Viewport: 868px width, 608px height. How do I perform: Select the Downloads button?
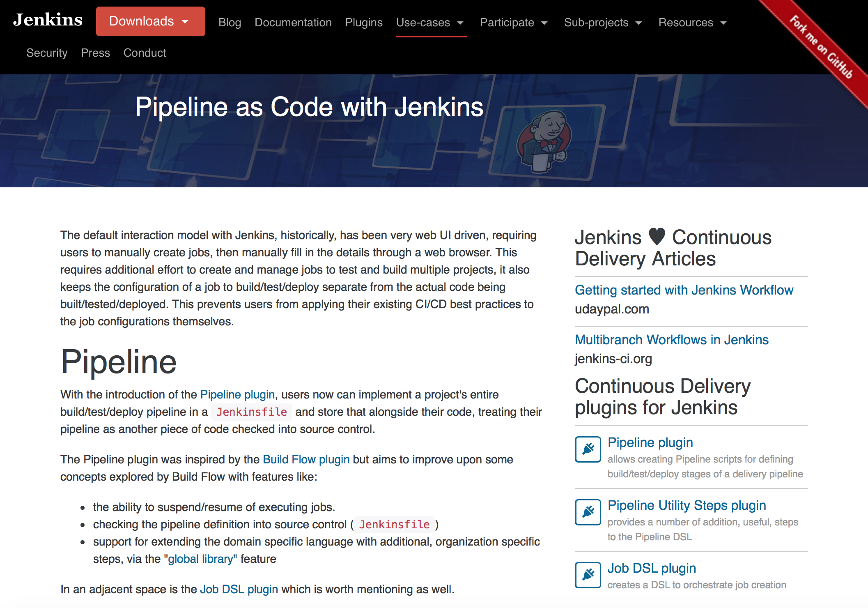148,22
